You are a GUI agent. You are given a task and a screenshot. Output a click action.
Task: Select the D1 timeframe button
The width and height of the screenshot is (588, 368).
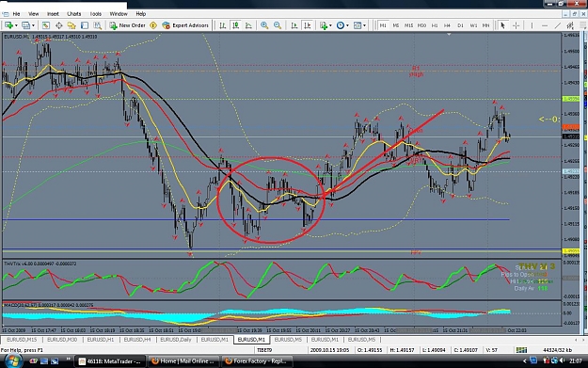460,25
